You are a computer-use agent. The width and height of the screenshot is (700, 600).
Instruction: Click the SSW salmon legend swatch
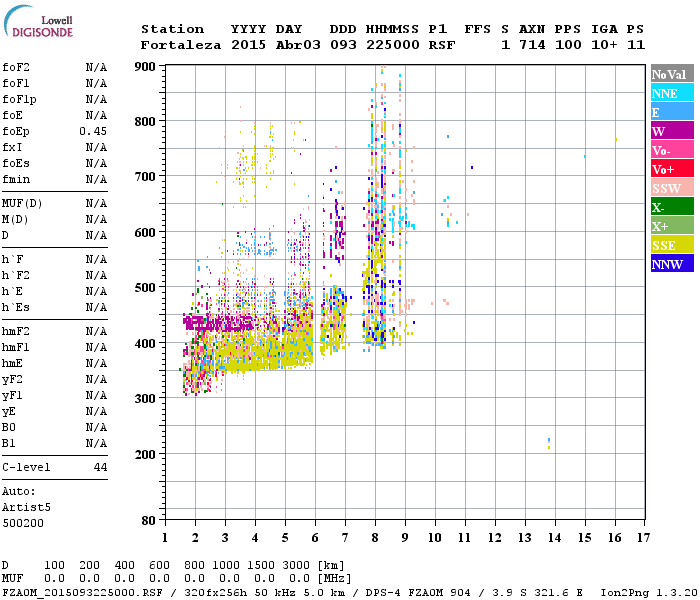[x=672, y=188]
